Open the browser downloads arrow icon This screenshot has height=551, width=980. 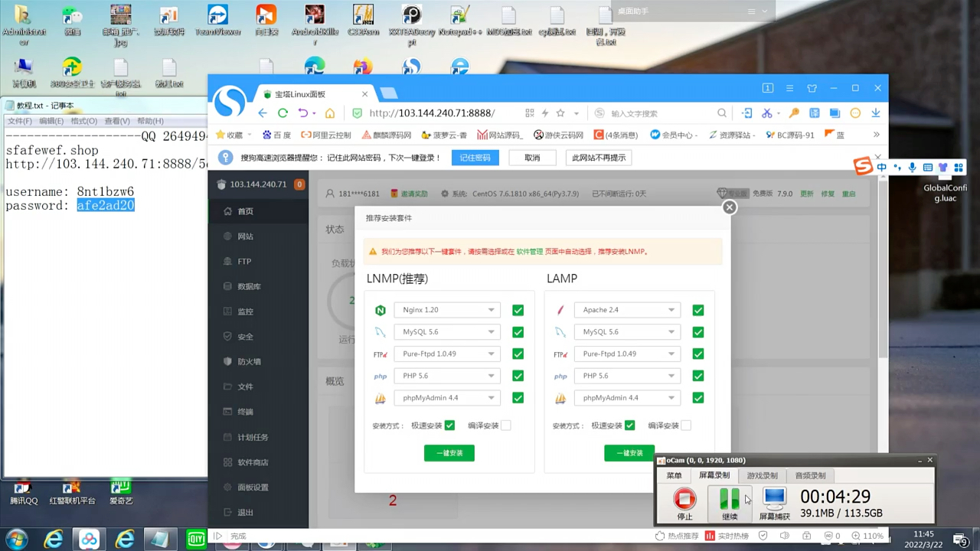875,113
